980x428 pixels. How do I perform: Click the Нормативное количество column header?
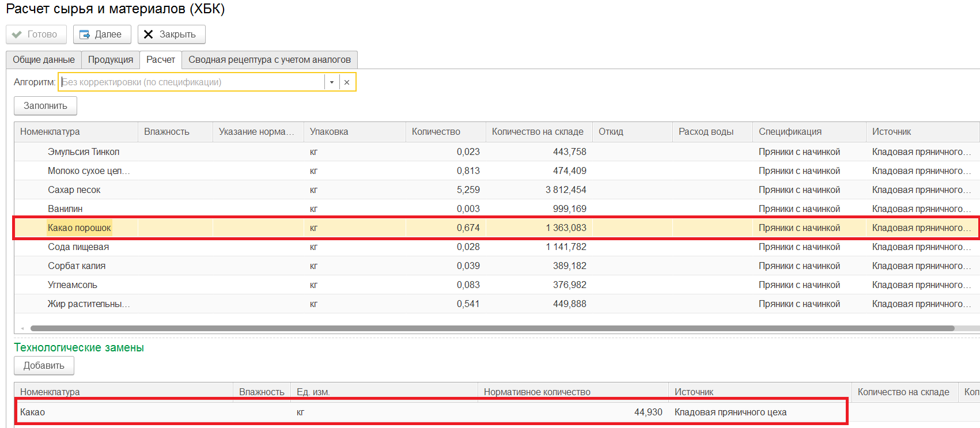573,392
